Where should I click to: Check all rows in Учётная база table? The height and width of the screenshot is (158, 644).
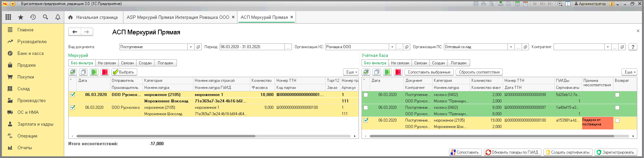coord(366,72)
